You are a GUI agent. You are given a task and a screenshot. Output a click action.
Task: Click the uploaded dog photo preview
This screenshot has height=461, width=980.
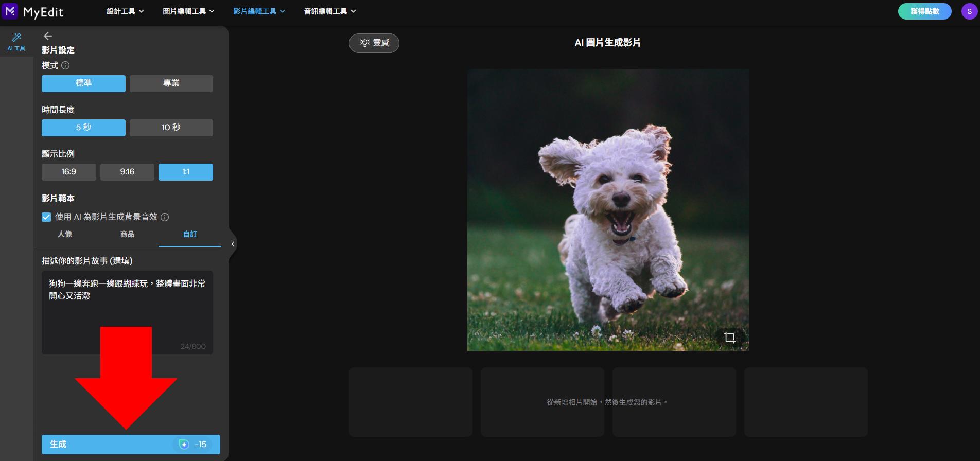click(x=608, y=210)
